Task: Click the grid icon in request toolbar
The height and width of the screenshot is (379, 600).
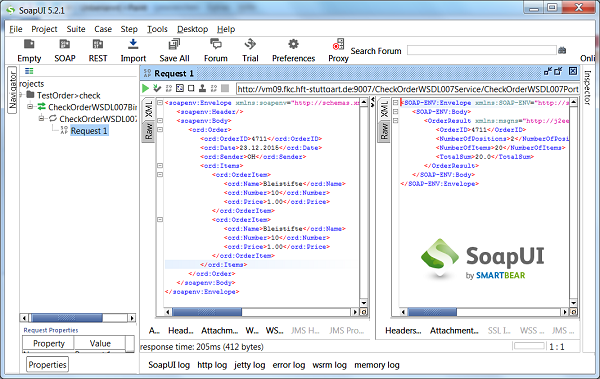Action: point(180,88)
